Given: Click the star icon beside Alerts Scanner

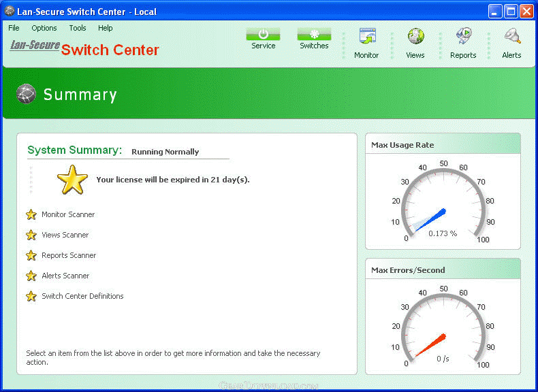Looking at the screenshot, I should pyautogui.click(x=31, y=276).
